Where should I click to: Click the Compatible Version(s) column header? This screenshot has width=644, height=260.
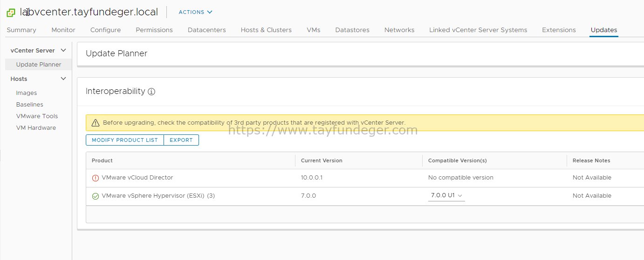[458, 160]
